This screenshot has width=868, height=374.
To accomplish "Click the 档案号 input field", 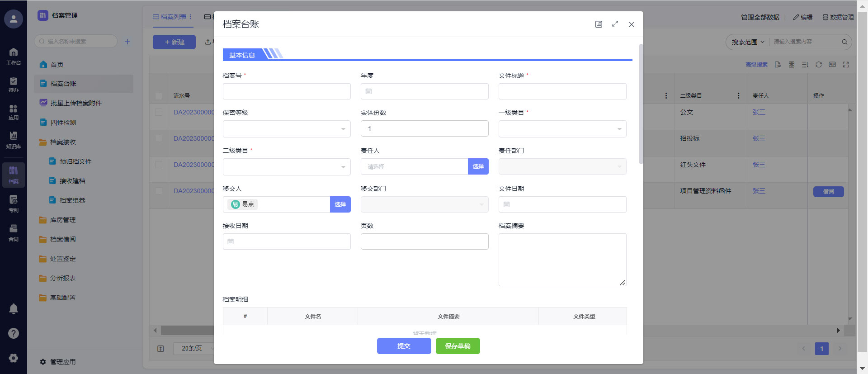I will point(286,91).
